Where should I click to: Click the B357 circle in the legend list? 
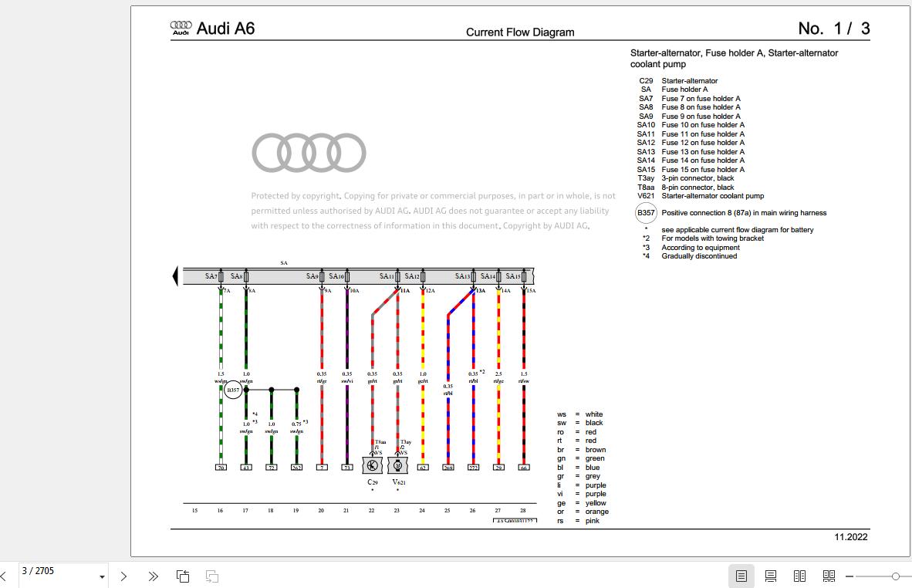(646, 213)
